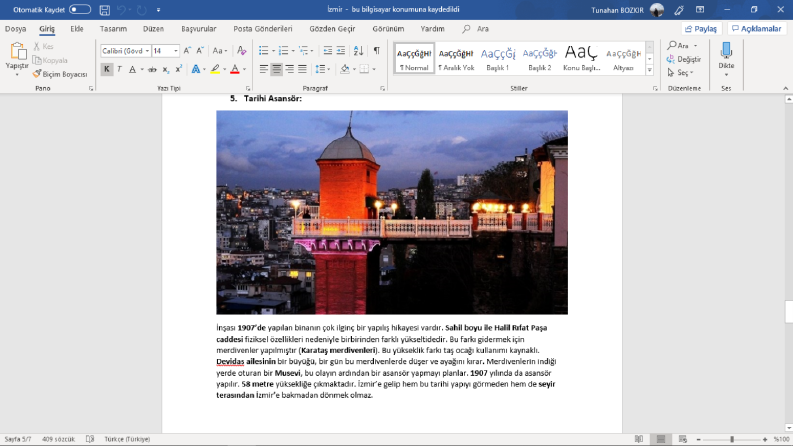Click the Kes cut button
This screenshot has width=793, height=446.
click(43, 47)
